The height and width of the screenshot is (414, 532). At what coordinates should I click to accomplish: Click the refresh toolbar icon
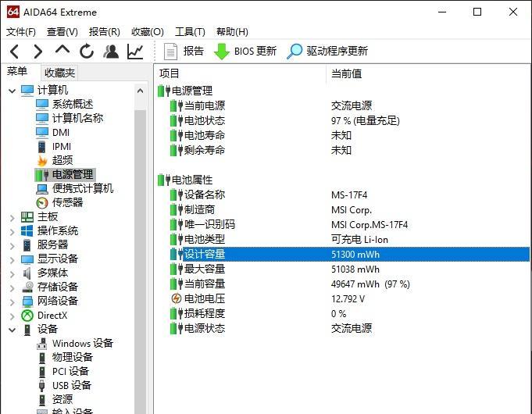click(x=87, y=52)
